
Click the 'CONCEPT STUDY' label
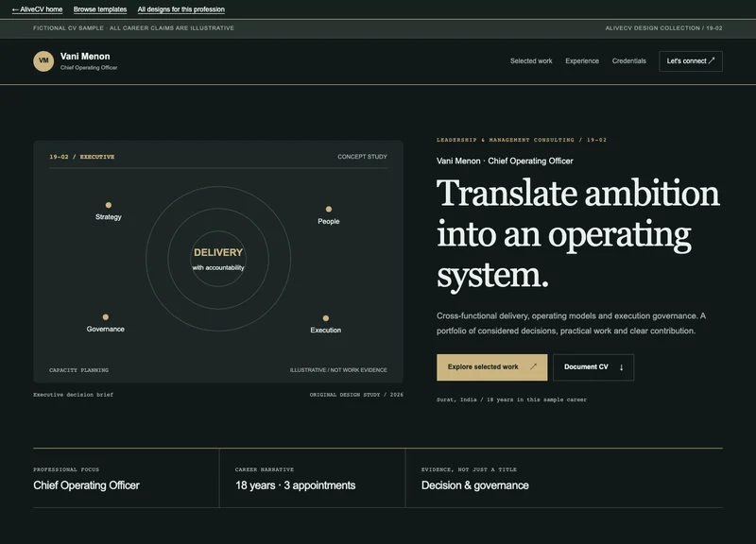(362, 157)
